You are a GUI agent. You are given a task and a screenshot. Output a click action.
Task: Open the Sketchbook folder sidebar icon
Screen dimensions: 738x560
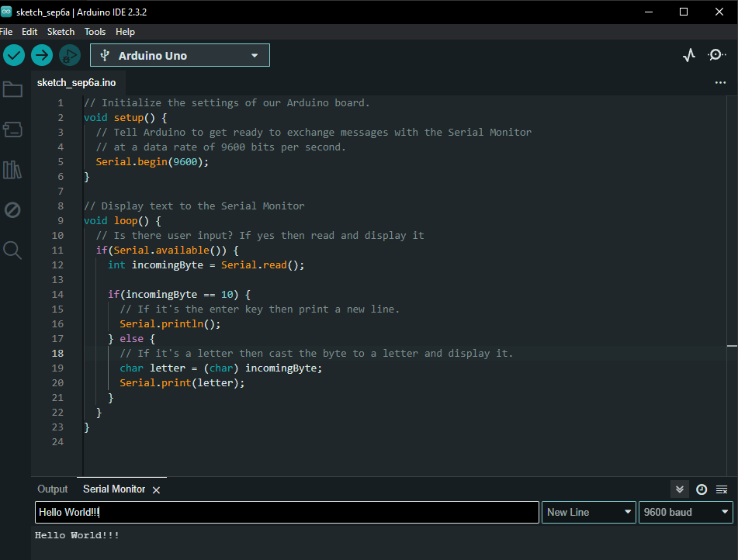(12, 89)
